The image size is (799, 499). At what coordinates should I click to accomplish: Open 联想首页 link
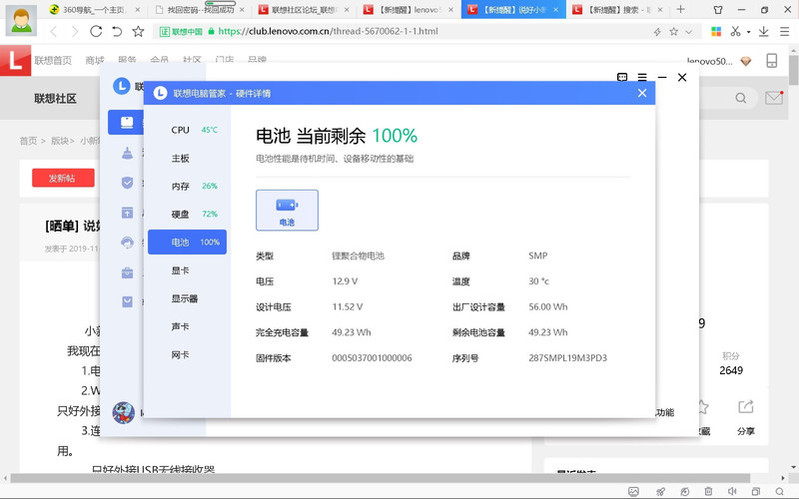(53, 61)
